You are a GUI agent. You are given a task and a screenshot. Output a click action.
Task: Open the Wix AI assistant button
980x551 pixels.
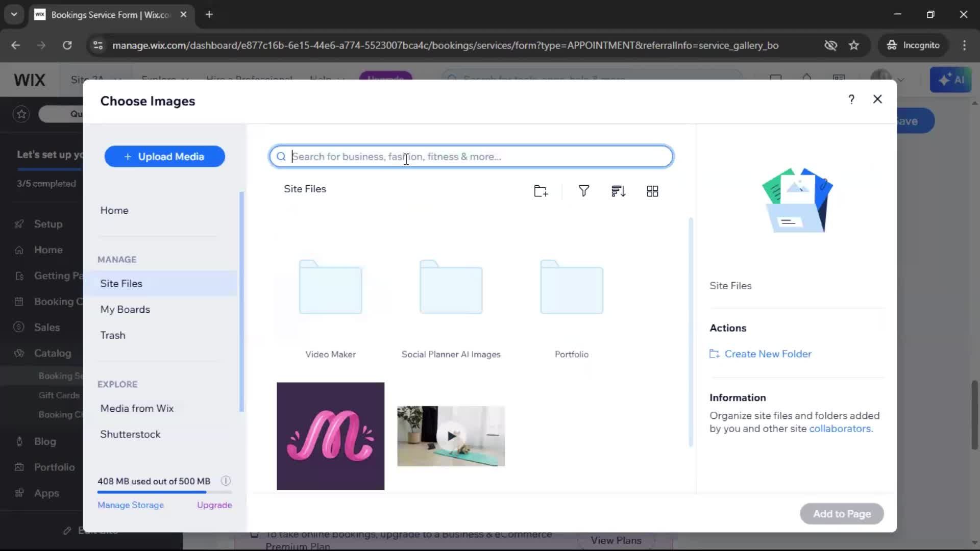click(950, 80)
